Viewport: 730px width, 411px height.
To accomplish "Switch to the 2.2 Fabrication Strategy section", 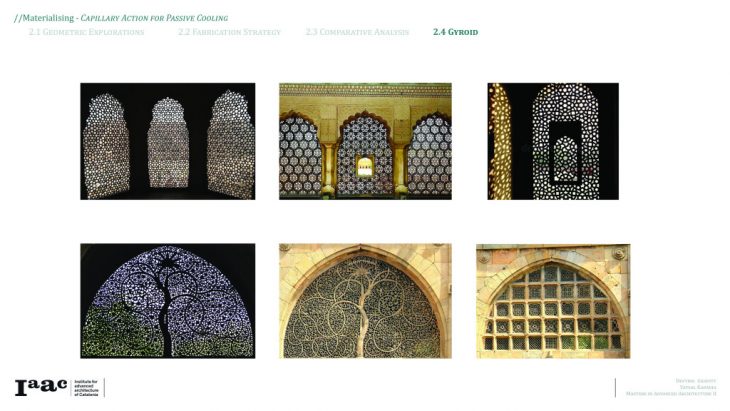I will [x=229, y=33].
